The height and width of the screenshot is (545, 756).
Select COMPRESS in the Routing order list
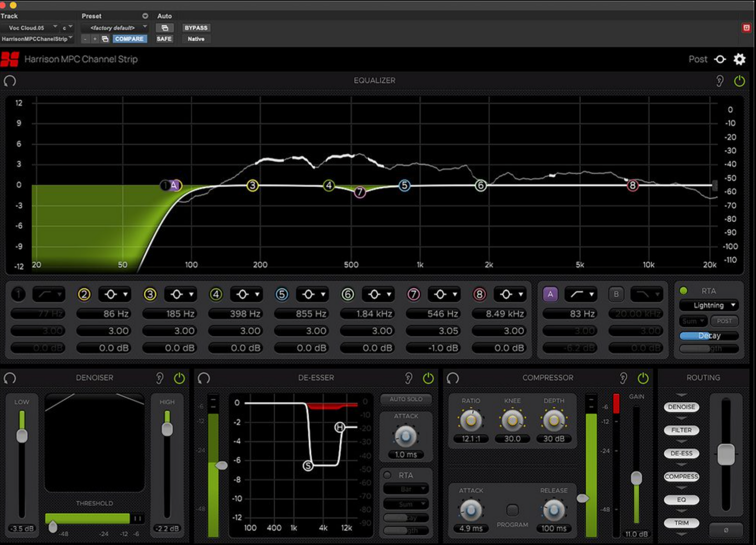coord(681,476)
